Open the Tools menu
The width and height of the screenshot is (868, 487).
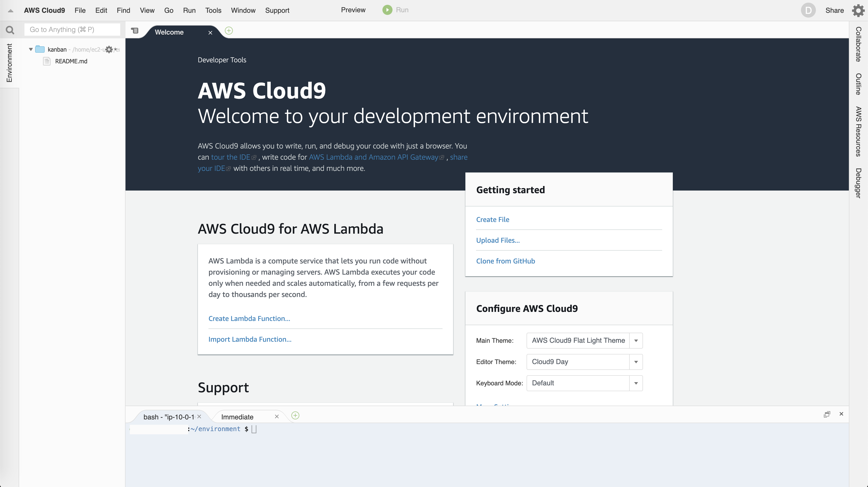(x=213, y=10)
